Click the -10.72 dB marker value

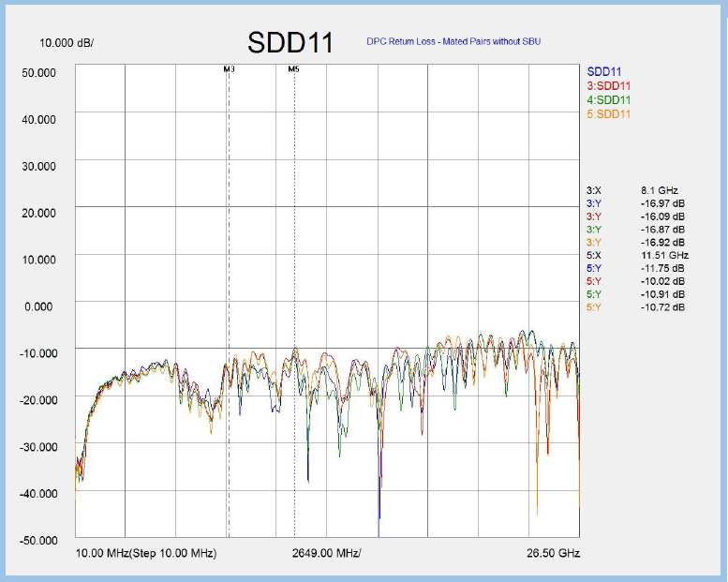point(662,307)
